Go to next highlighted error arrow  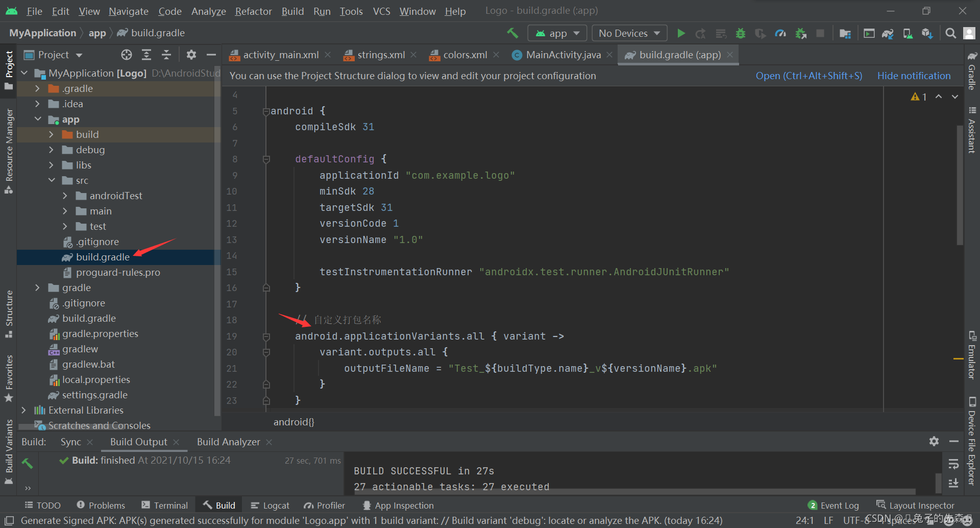955,97
